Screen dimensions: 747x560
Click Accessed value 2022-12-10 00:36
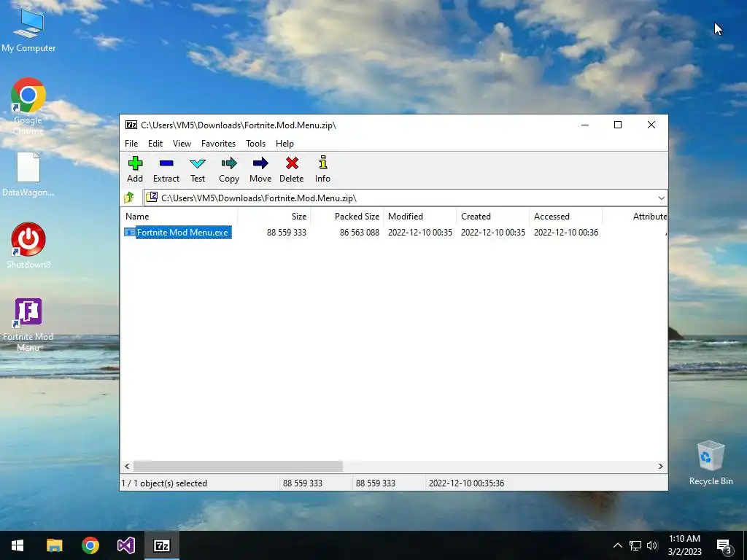tap(566, 233)
